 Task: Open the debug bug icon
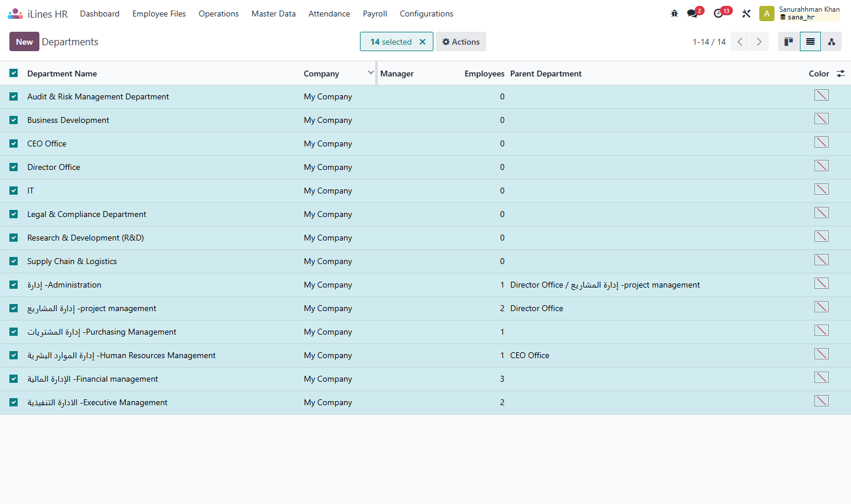[675, 14]
